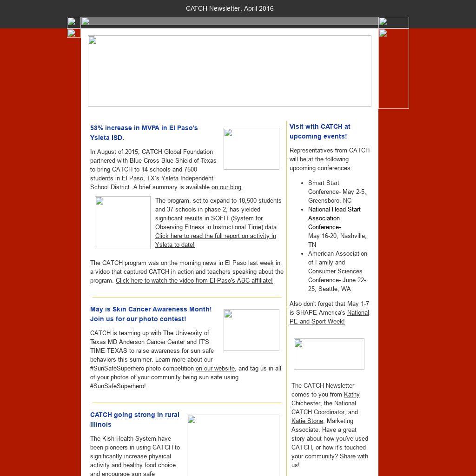This screenshot has height=476, width=476.
Task: Click the Katie Stone contact link
Action: tap(307, 421)
